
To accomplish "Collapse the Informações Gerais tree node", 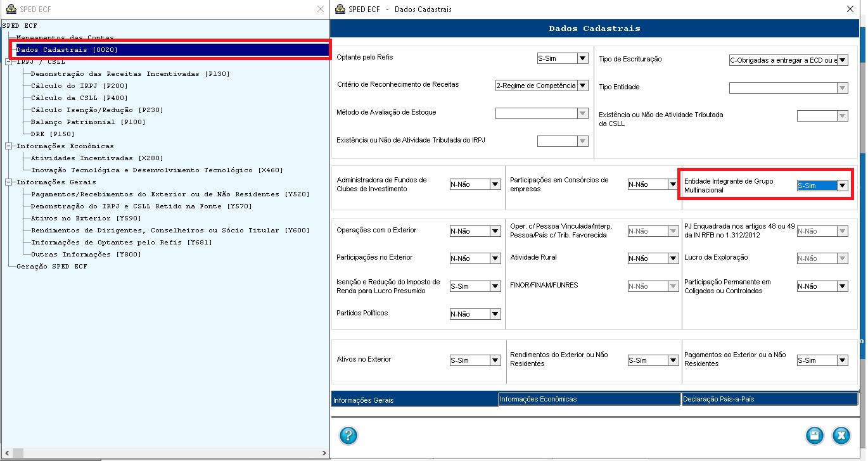I will [x=8, y=182].
